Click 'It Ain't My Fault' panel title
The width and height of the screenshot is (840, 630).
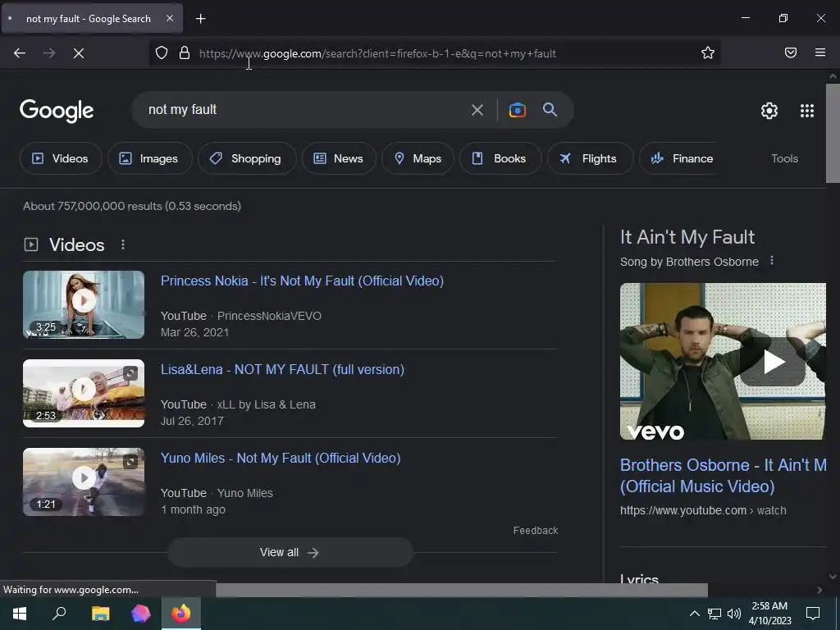[687, 237]
